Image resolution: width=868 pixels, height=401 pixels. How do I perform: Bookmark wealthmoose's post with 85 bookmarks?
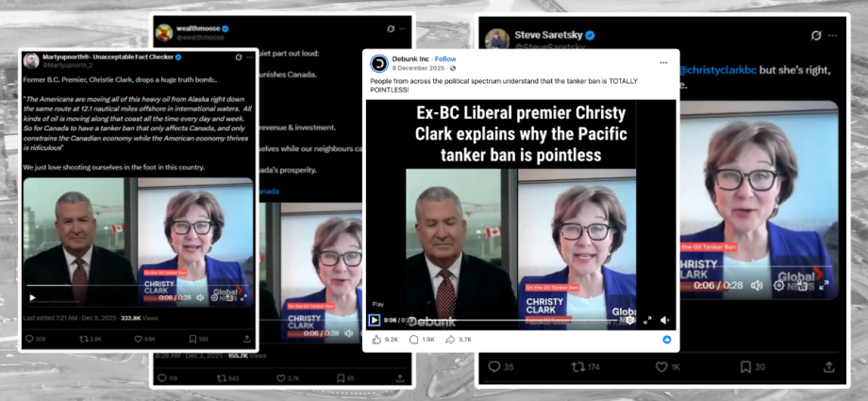pyautogui.click(x=345, y=378)
